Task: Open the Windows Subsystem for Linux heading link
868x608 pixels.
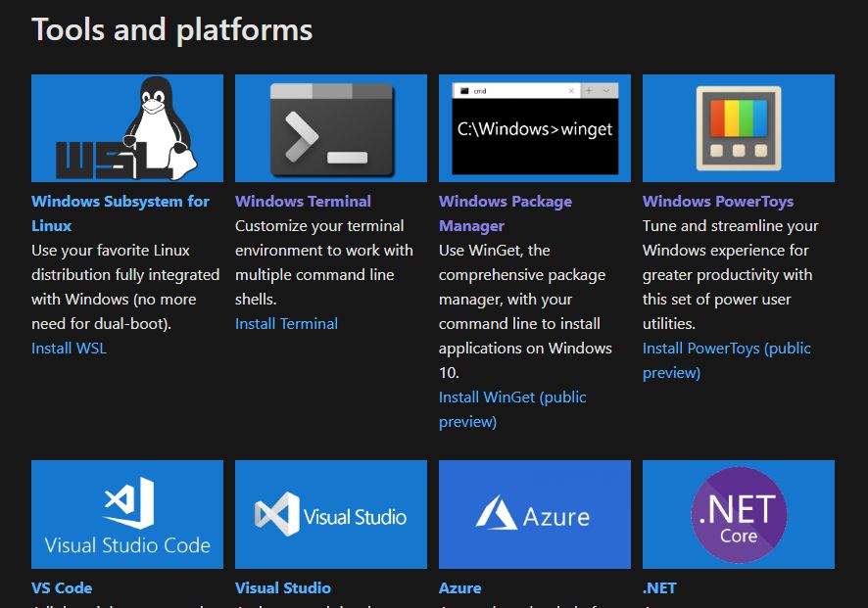Action: [121, 213]
